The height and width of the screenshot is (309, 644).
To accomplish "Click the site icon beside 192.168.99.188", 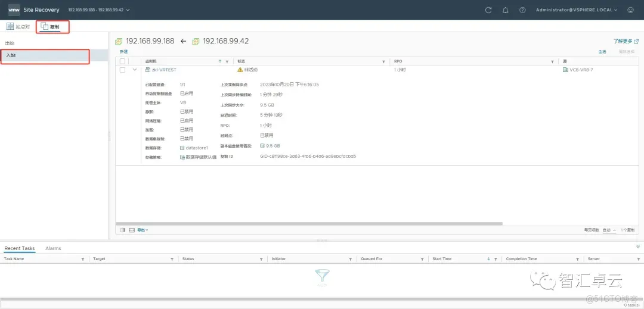I will coord(119,42).
